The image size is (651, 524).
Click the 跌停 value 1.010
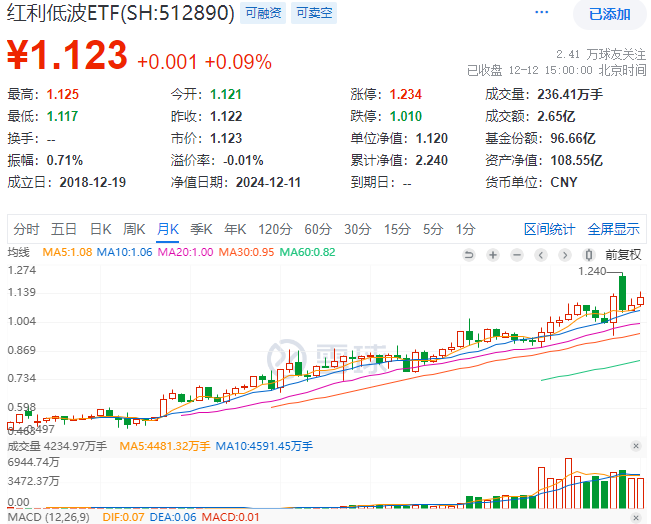tap(406, 116)
